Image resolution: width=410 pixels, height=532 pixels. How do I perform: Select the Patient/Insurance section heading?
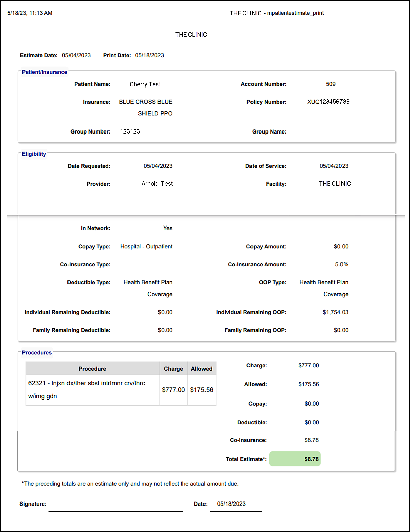44,72
